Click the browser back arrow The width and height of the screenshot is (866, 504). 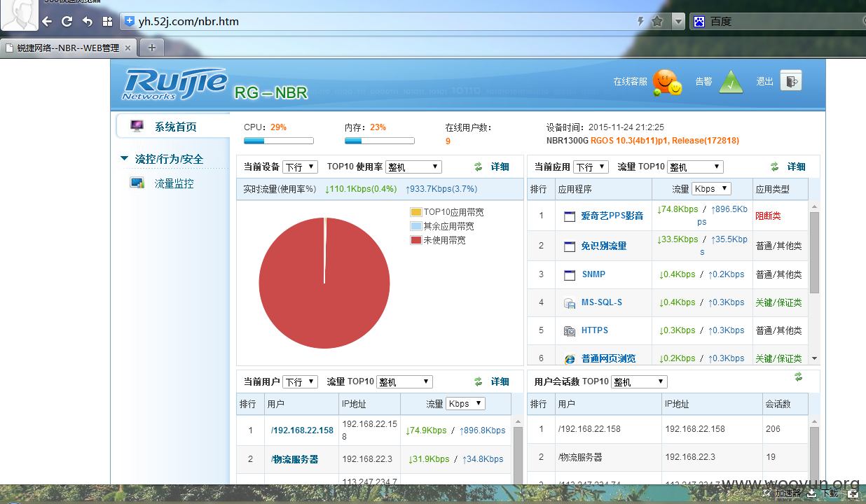coord(47,21)
